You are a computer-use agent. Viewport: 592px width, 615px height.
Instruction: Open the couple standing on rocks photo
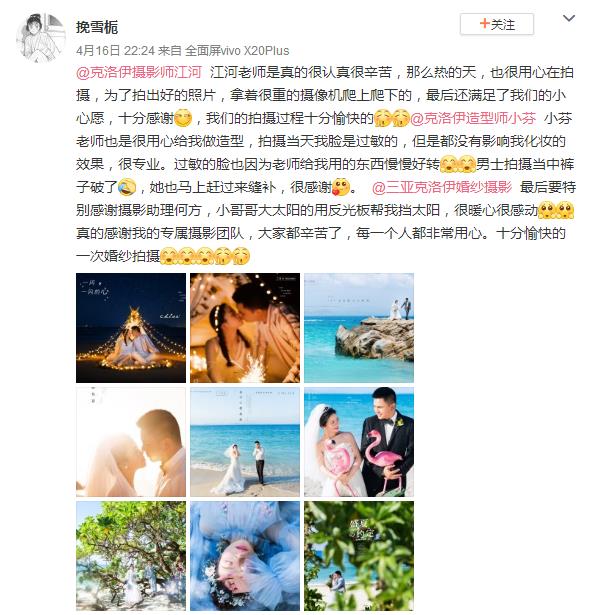pyautogui.click(x=359, y=328)
